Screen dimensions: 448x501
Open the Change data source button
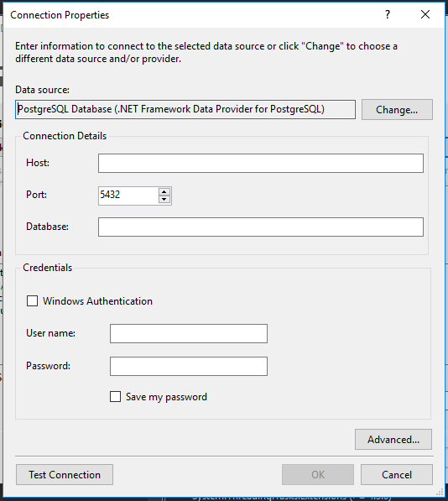pos(397,110)
